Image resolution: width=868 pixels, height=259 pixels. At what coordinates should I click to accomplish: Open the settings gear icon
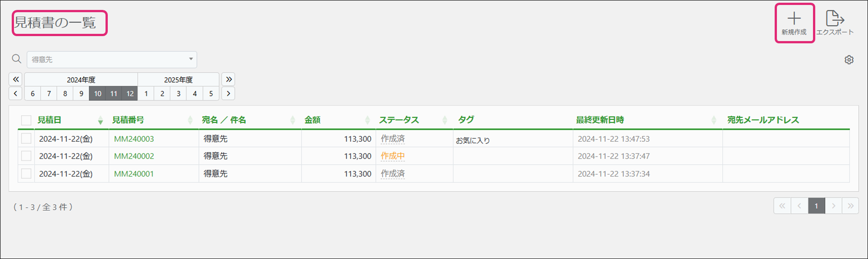pos(849,60)
